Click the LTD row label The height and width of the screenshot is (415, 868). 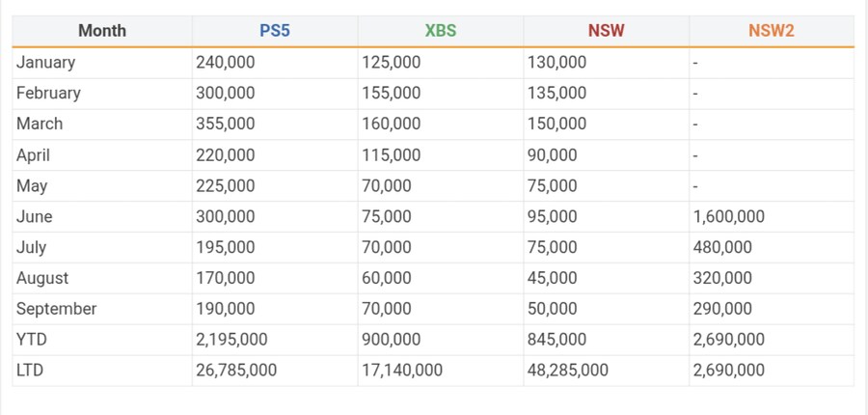pyautogui.click(x=31, y=371)
